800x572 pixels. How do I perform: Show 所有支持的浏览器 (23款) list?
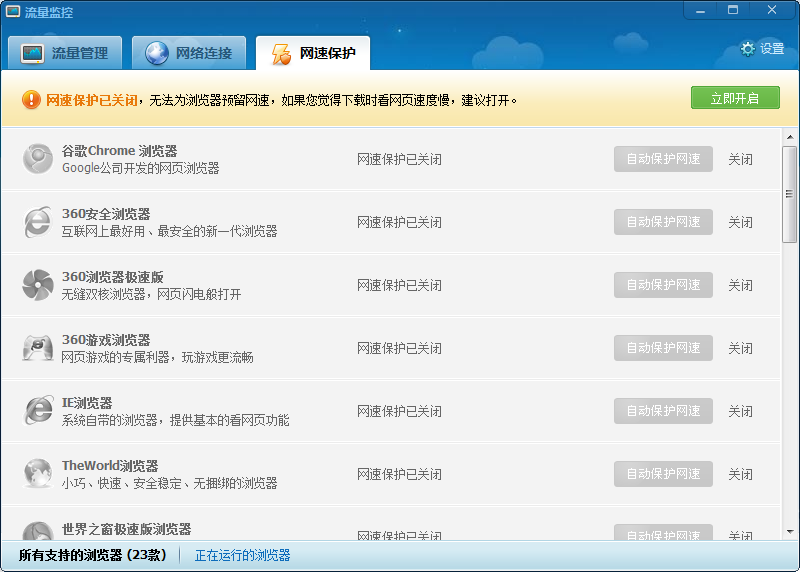[x=93, y=555]
